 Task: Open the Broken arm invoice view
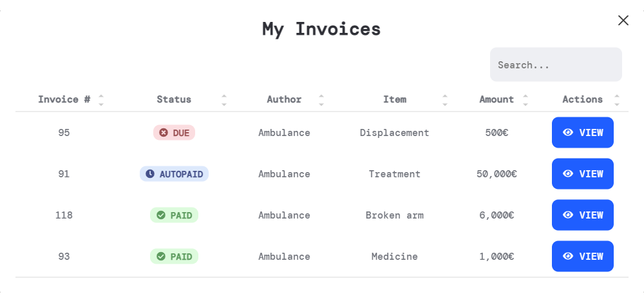point(582,215)
